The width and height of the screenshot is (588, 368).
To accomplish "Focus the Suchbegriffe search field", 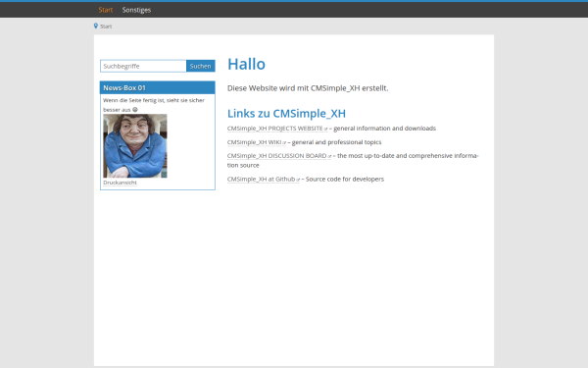I will [143, 66].
